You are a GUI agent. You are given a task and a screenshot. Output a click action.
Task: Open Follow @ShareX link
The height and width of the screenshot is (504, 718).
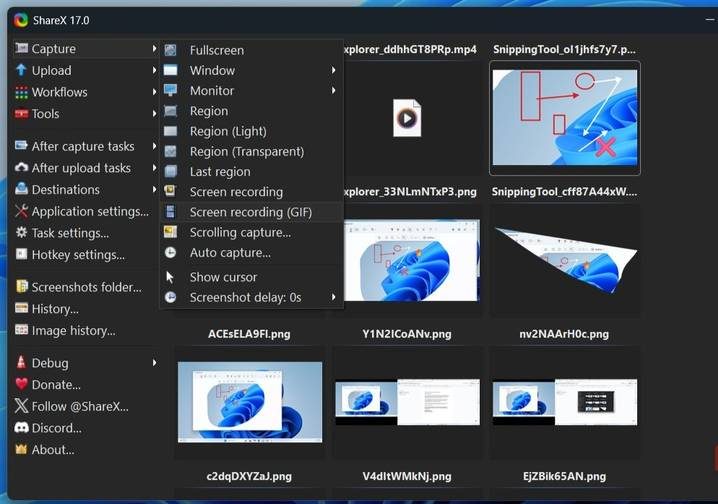(x=84, y=406)
